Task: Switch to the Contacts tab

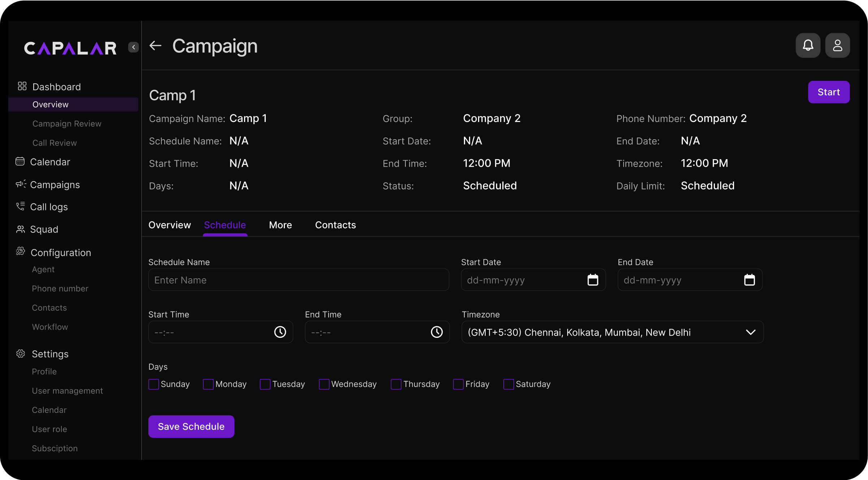Action: pos(335,225)
